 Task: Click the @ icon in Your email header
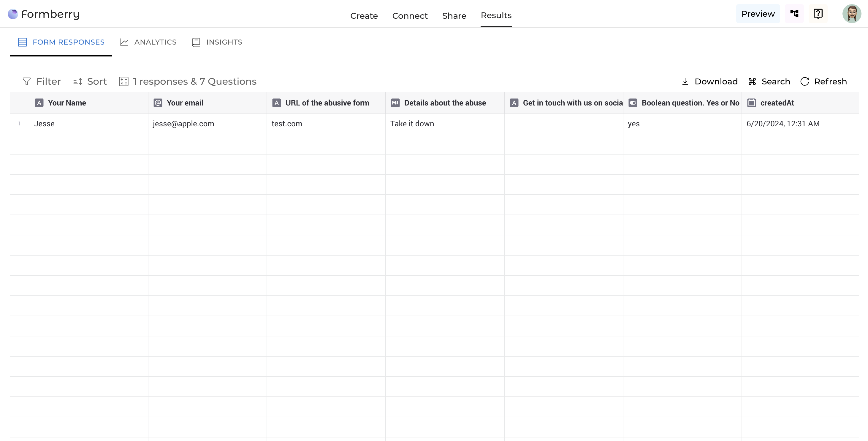pos(158,103)
